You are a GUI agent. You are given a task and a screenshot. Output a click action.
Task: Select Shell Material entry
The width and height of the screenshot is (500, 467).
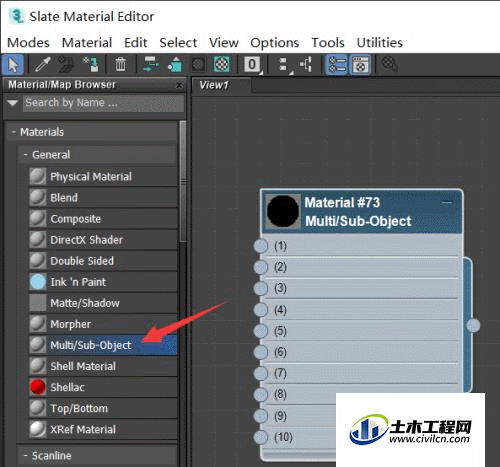tap(103, 366)
